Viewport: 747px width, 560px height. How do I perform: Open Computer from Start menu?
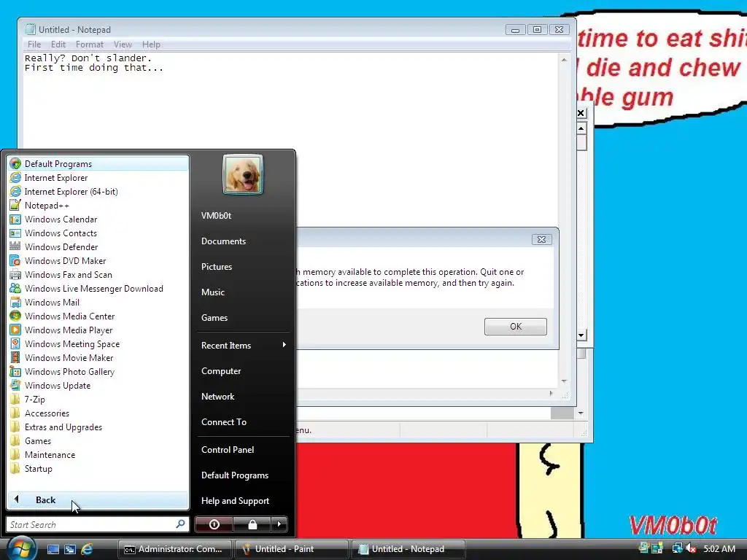244,371
